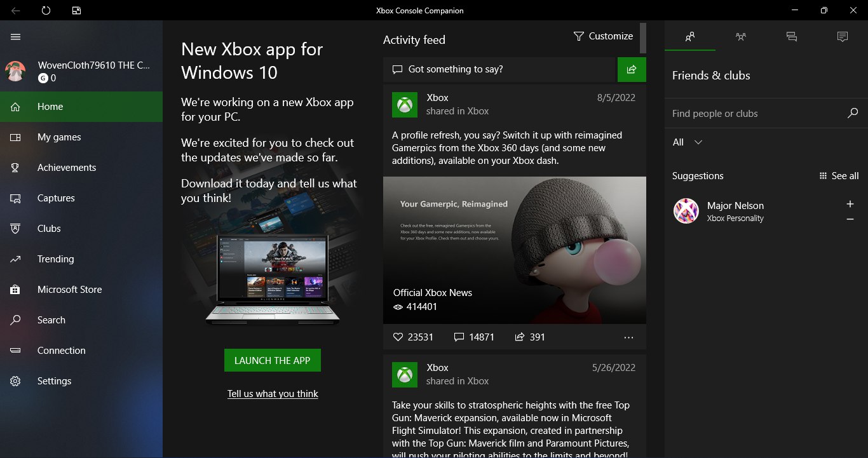Screen dimensions: 868x458
Task: Open more options ellipsis on Gamerpic post
Action: click(629, 337)
